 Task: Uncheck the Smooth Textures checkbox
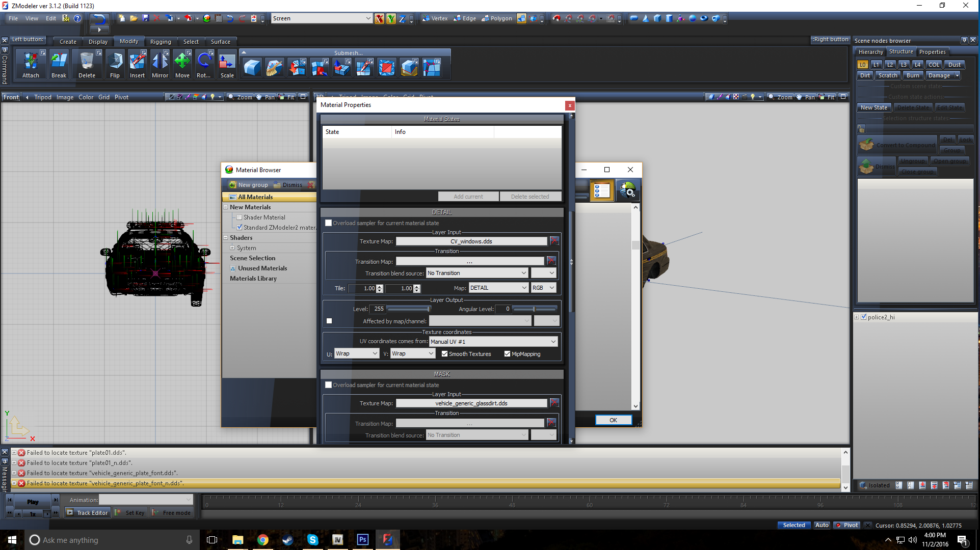click(x=445, y=354)
